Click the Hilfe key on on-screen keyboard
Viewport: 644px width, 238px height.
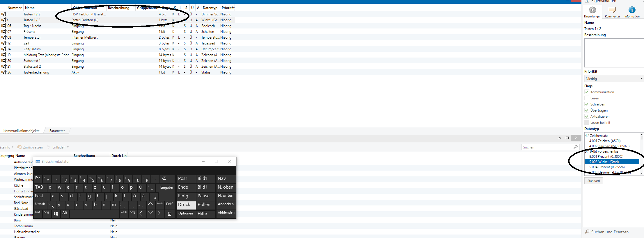[205, 214]
